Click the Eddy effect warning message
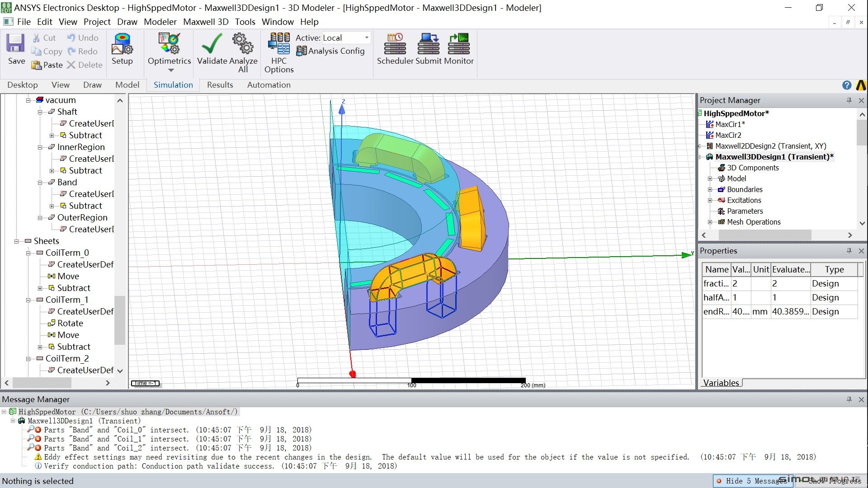The width and height of the screenshot is (868, 488). [x=430, y=457]
